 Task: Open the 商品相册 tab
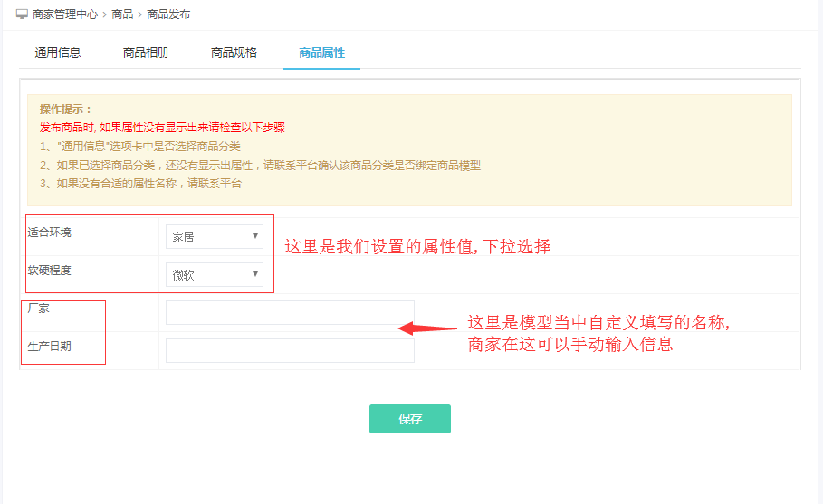(146, 52)
